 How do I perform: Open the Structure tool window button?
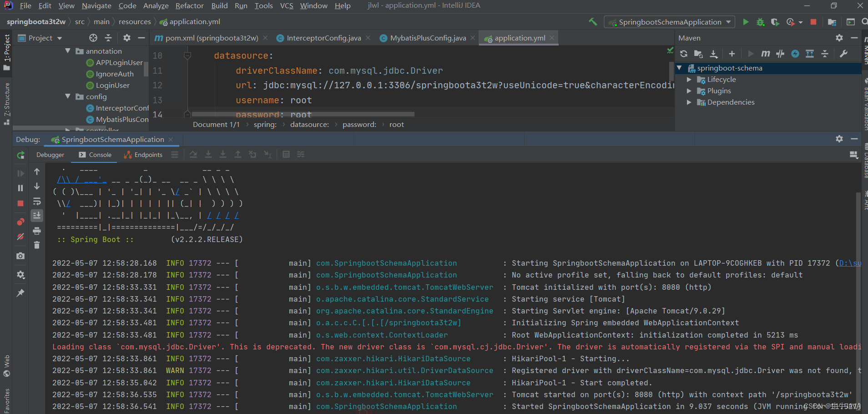6,104
